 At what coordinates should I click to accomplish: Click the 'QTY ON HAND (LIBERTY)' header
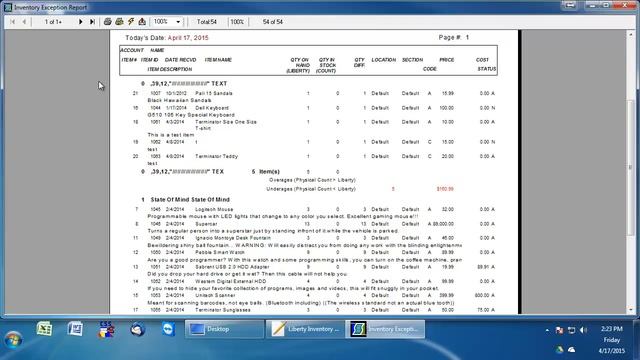coord(299,65)
